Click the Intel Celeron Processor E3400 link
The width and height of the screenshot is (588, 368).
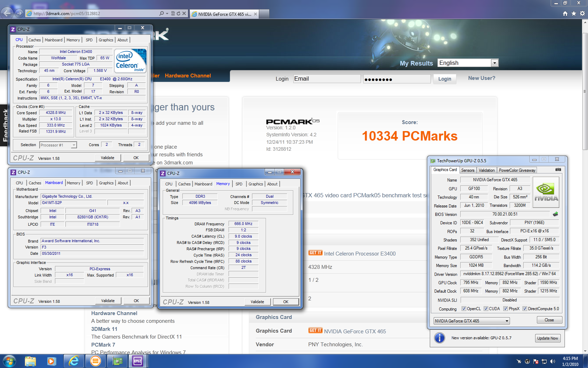click(x=360, y=254)
